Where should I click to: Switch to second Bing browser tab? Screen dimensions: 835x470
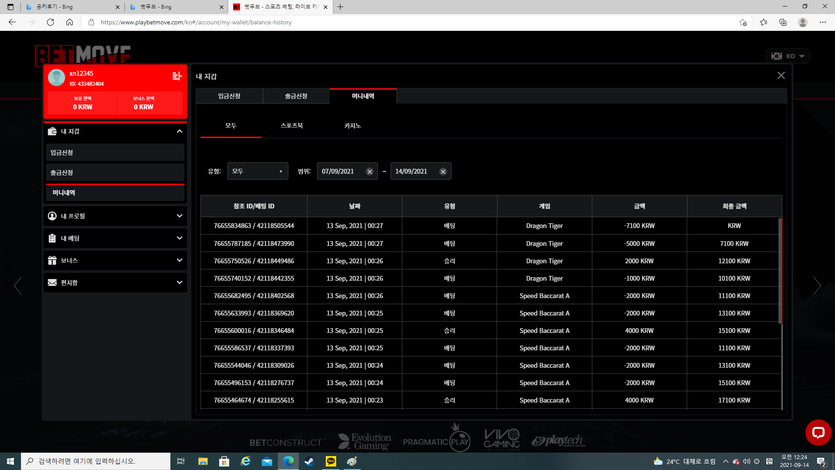click(174, 7)
